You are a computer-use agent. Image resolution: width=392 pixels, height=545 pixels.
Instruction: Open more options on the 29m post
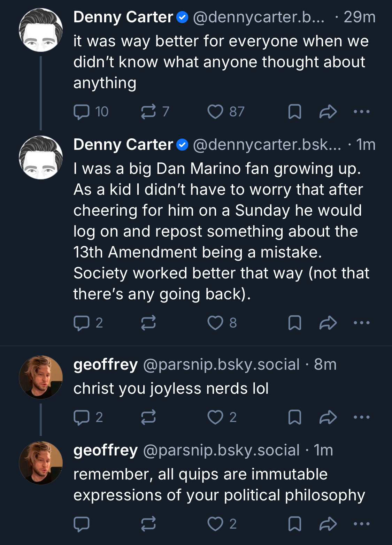click(x=361, y=112)
